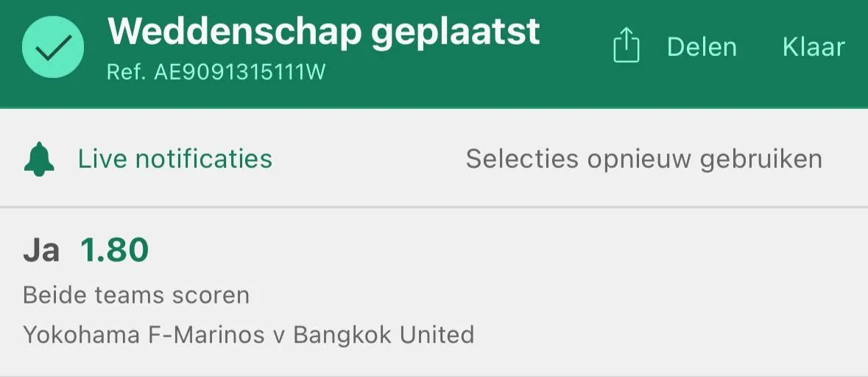
Task: Tap the Ja selection label
Action: coord(41,250)
